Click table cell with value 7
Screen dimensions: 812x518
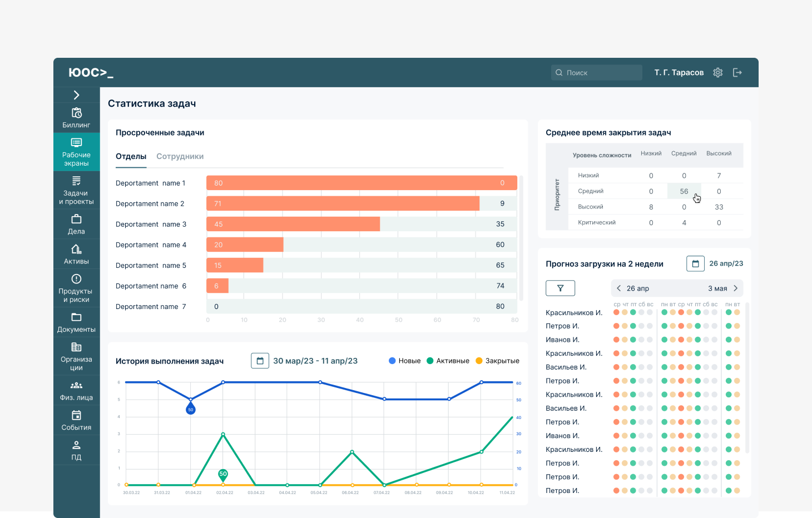(719, 176)
